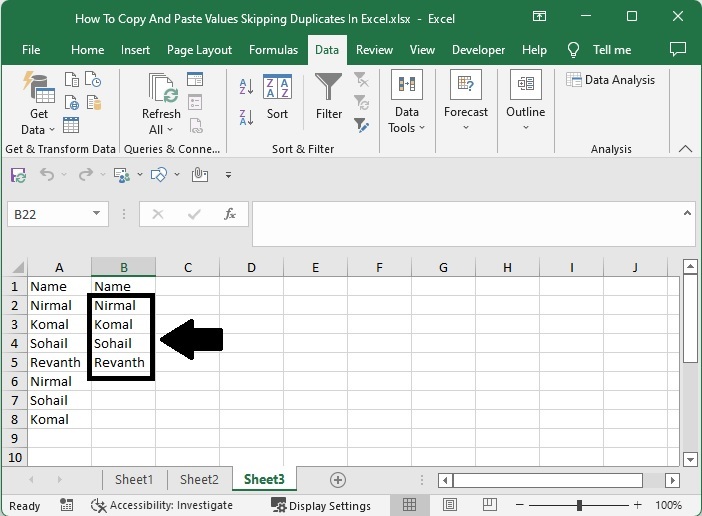
Task: Expand the Data Tools menu
Action: coord(407,102)
